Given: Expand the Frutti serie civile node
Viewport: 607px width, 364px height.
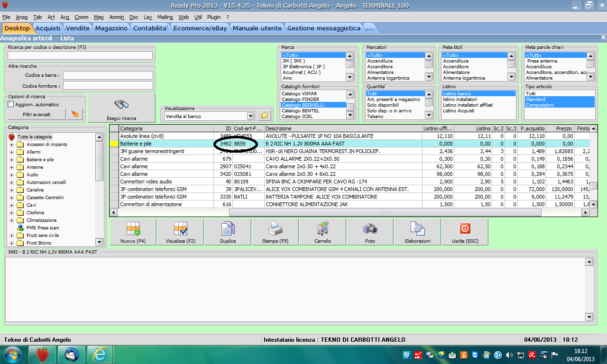Looking at the screenshot, I should pyautogui.click(x=11, y=236).
